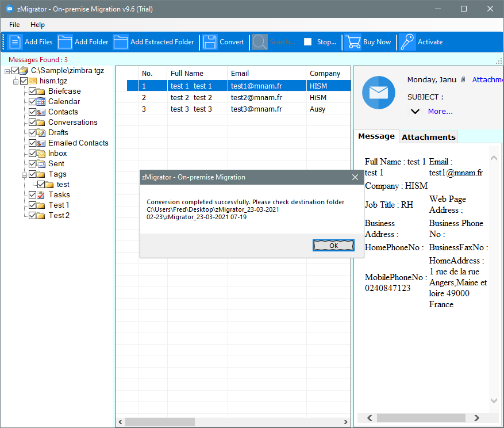504x428 pixels.
Task: Click the Activate button label
Action: 430,42
